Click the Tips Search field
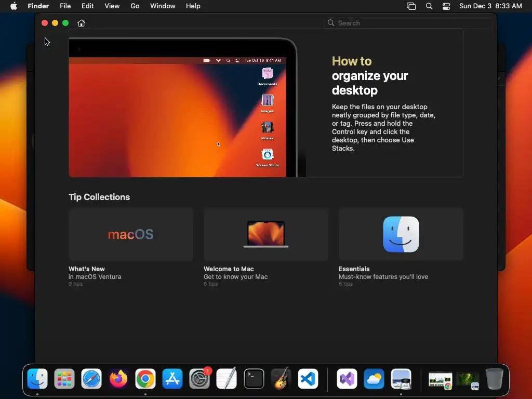The image size is (532, 399). click(x=409, y=23)
